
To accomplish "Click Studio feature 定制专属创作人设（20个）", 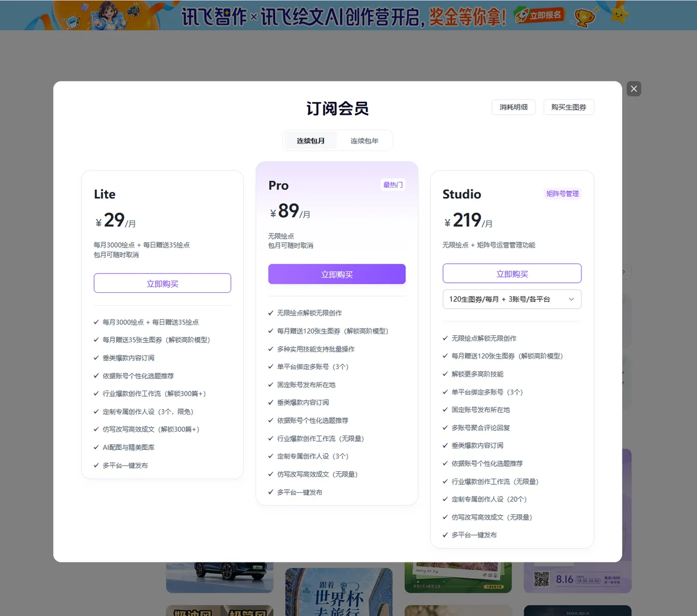I will (485, 499).
